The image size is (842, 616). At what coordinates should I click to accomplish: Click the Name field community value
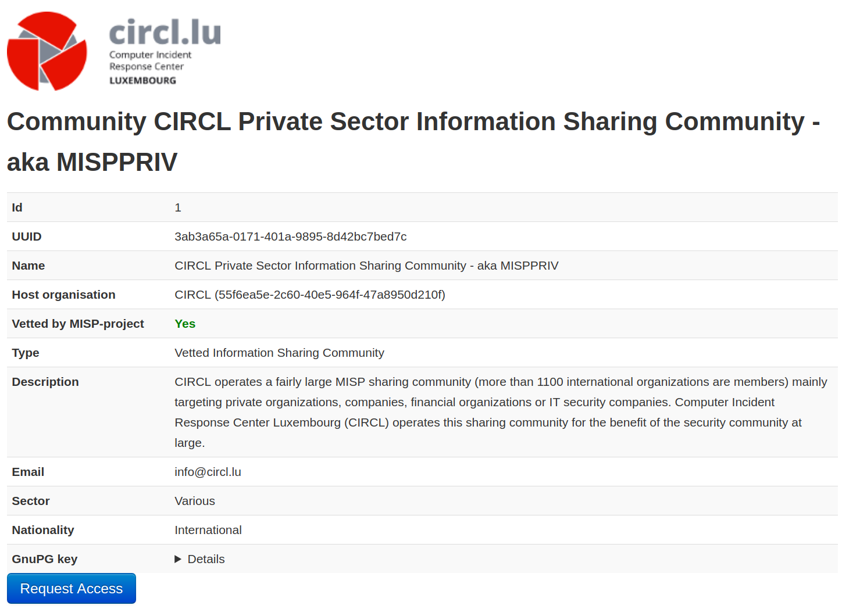[x=366, y=266]
